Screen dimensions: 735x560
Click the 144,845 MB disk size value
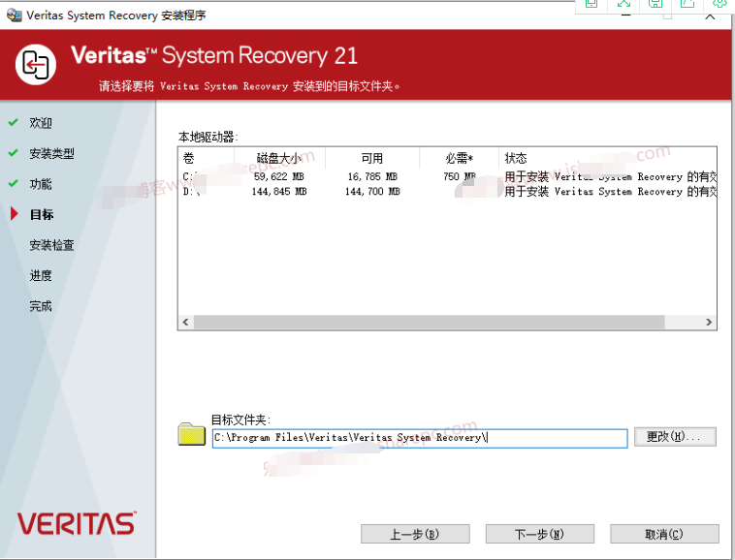point(279,192)
